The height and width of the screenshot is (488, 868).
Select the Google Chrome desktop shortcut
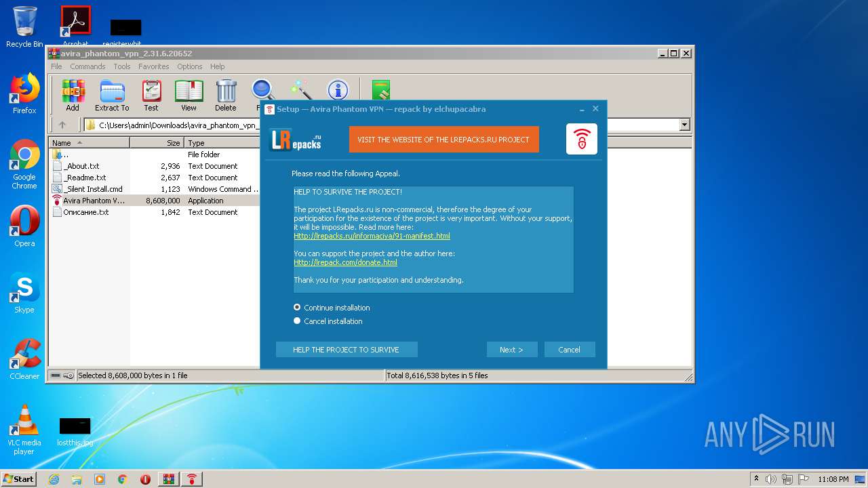tap(24, 165)
